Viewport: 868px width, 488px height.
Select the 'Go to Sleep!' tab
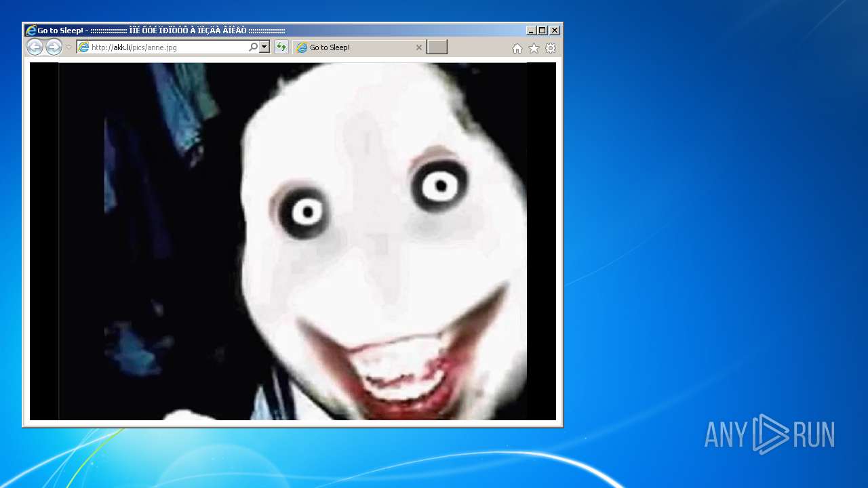coord(359,47)
